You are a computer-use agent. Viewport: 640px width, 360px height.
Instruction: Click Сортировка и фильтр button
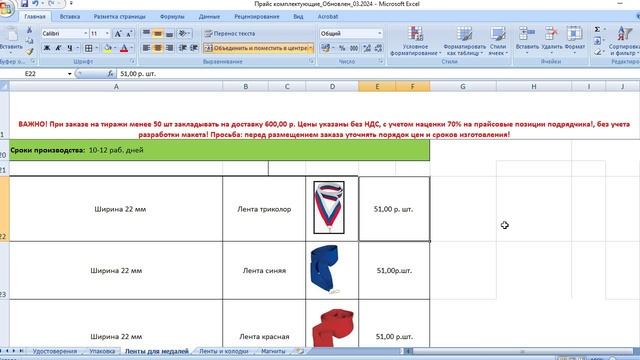click(x=624, y=41)
